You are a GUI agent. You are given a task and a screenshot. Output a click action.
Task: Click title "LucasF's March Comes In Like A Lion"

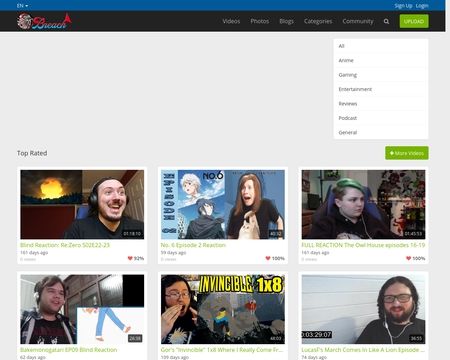[363, 350]
